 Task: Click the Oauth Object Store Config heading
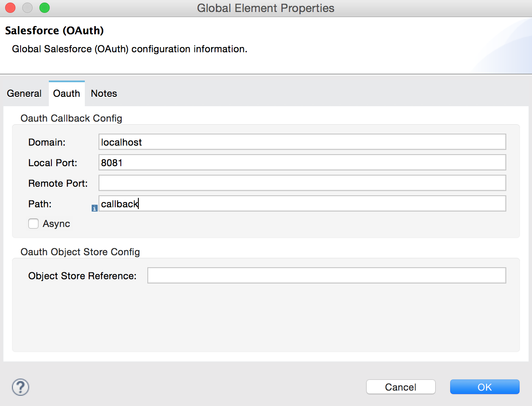80,252
